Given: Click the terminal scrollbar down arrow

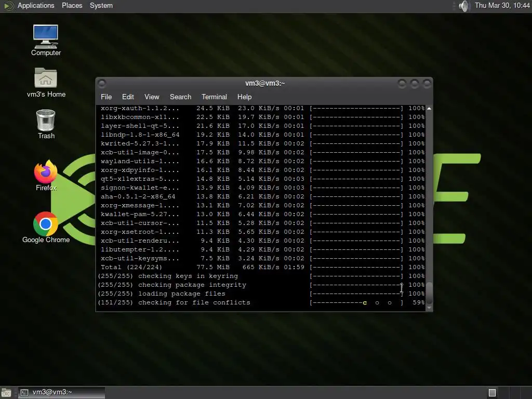Looking at the screenshot, I should [429, 308].
